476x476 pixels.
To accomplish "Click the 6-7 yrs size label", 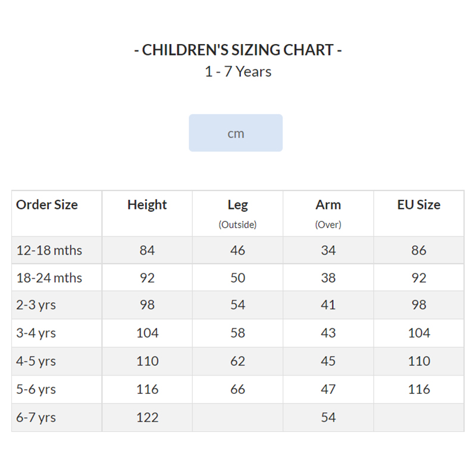I will coord(36,418).
